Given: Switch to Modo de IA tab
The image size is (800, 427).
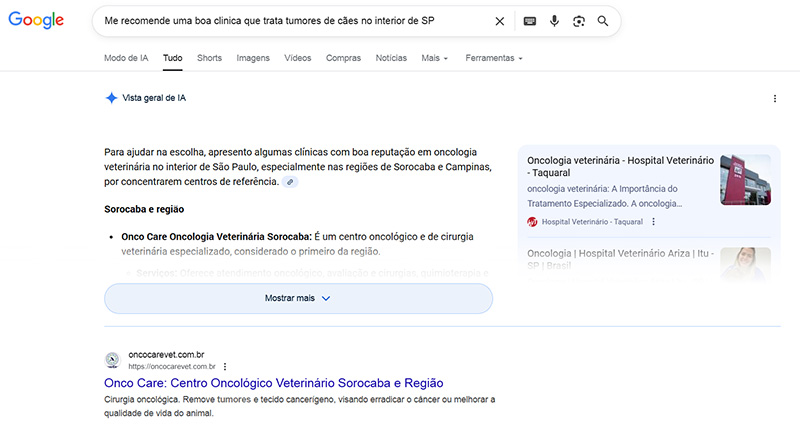Looking at the screenshot, I should [126, 58].
